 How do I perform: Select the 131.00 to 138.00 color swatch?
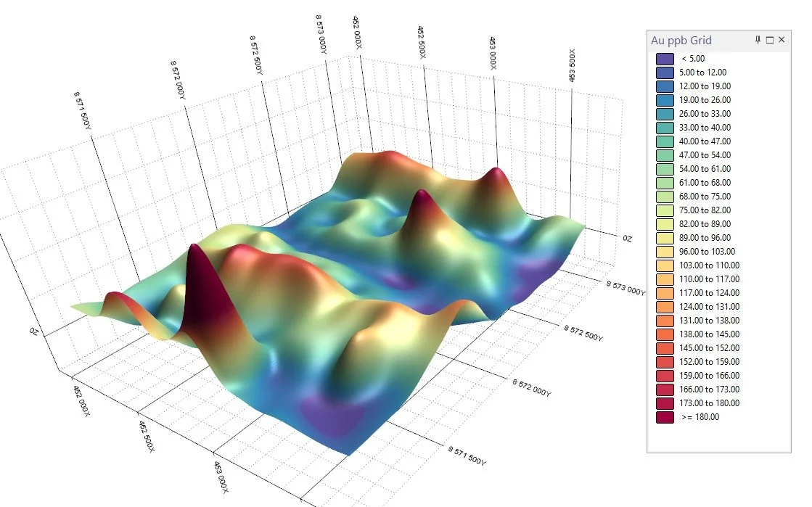[665, 321]
